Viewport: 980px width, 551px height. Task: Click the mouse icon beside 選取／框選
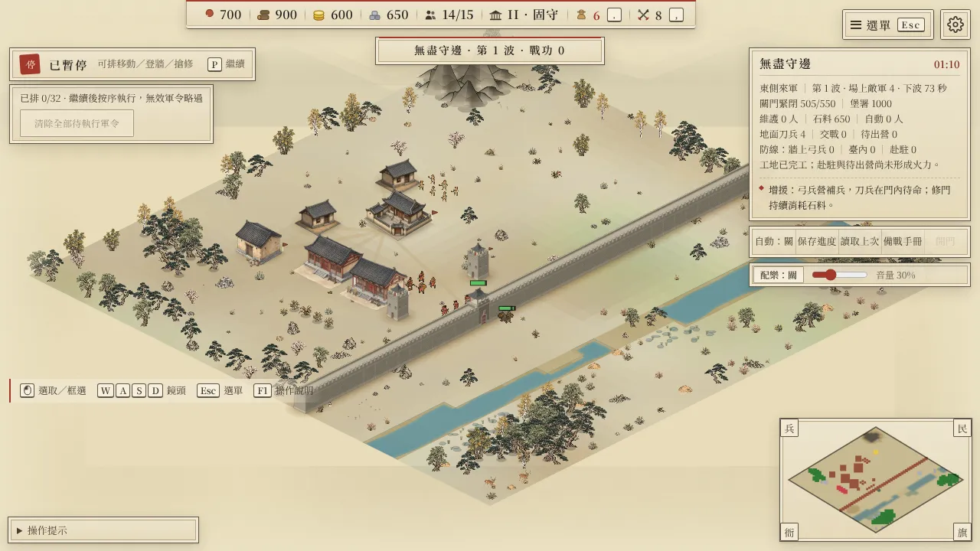coord(27,390)
